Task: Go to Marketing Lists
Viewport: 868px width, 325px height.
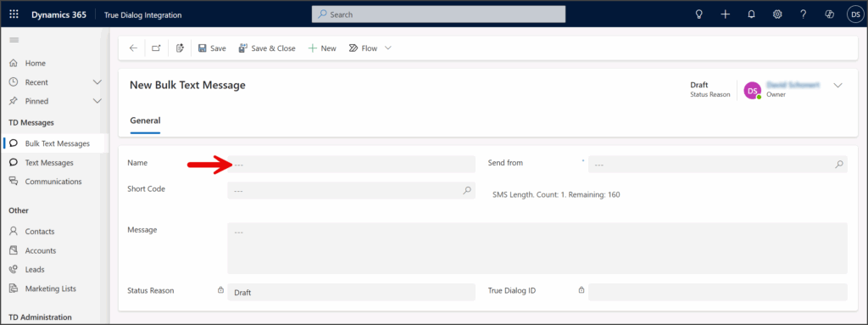Action: click(50, 289)
